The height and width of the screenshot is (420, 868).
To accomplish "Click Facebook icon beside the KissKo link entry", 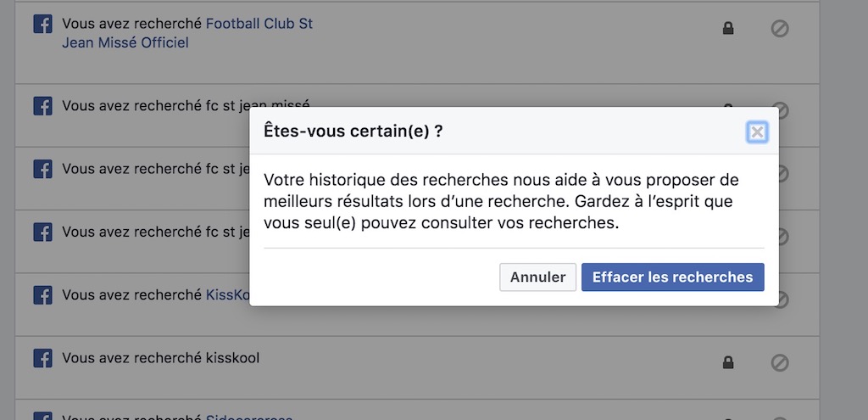I will coord(42,295).
